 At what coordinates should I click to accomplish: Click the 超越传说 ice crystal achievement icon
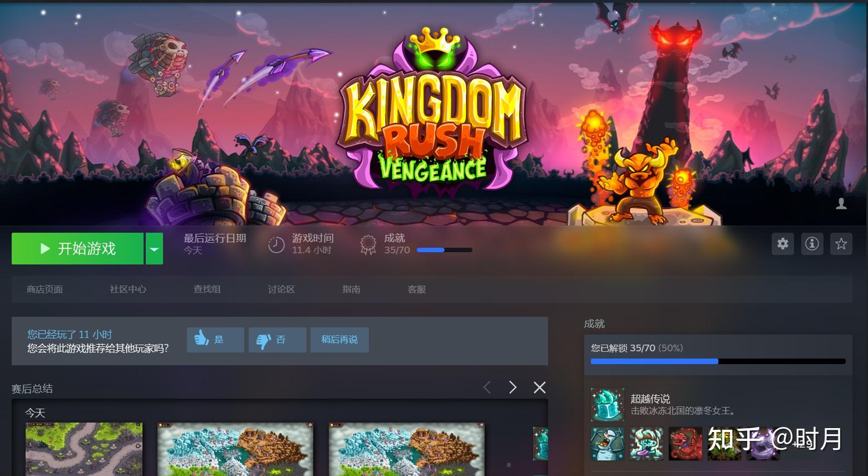pyautogui.click(x=608, y=405)
